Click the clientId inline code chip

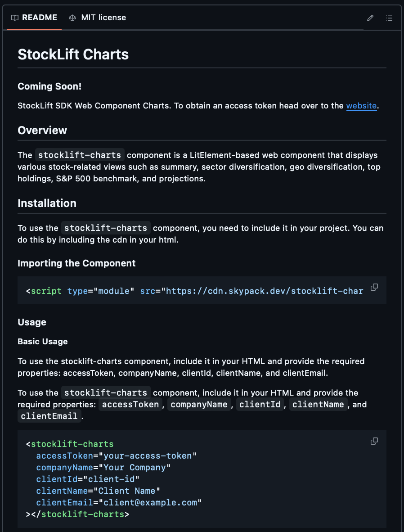[260, 405]
